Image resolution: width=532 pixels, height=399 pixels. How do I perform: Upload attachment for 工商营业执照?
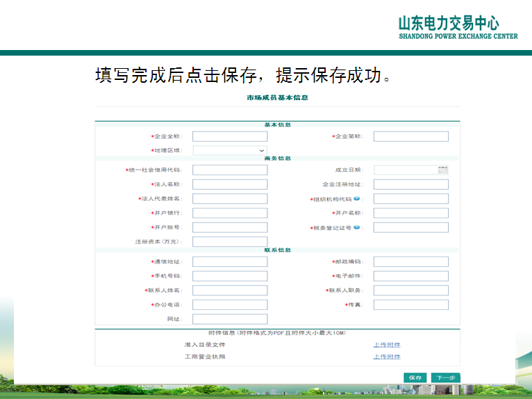pyautogui.click(x=387, y=357)
